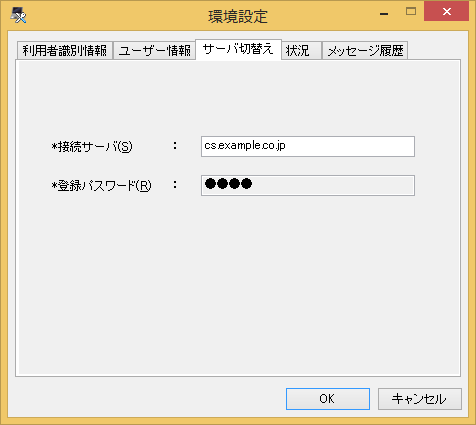Image resolution: width=476 pixels, height=425 pixels.
Task: Minimize the 環境設定 window
Action: 384,13
